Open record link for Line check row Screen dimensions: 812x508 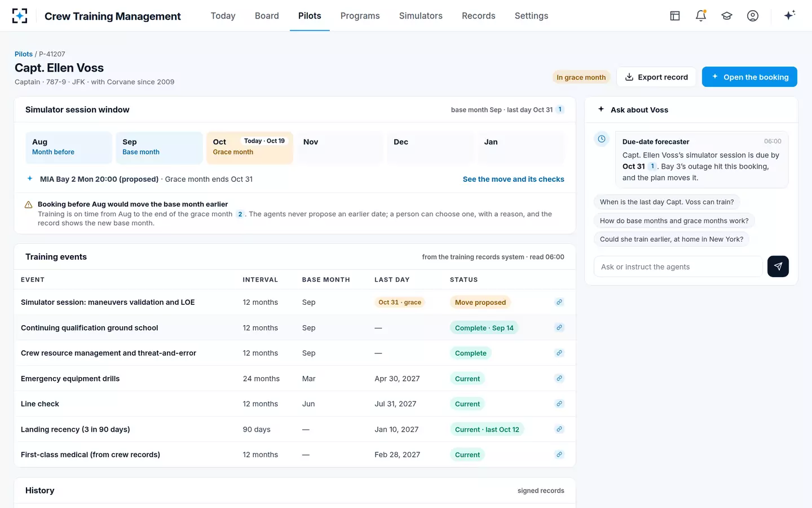click(x=559, y=404)
